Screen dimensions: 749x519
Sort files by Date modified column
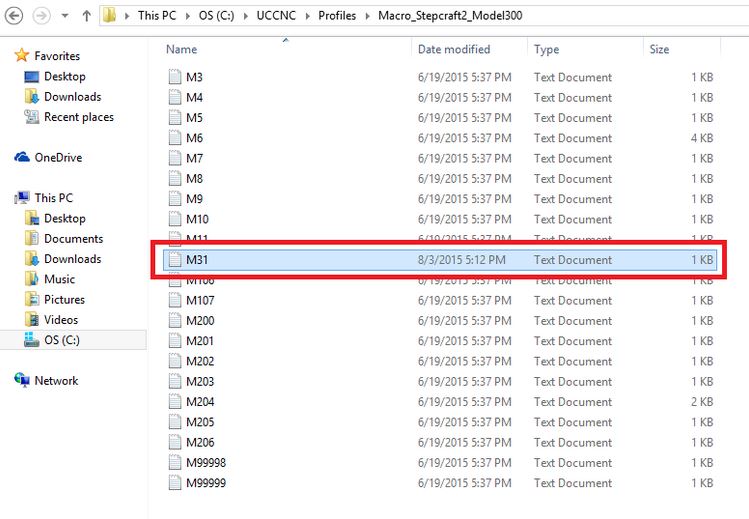click(454, 49)
